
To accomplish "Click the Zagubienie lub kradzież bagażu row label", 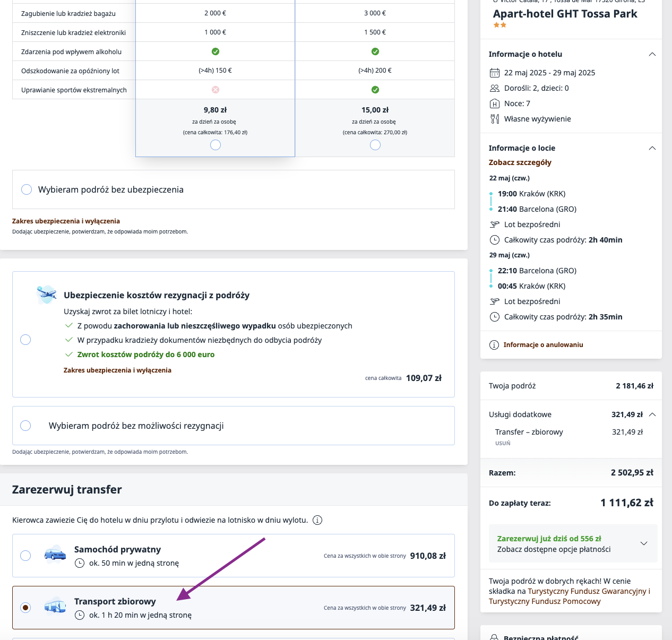I will click(x=68, y=13).
